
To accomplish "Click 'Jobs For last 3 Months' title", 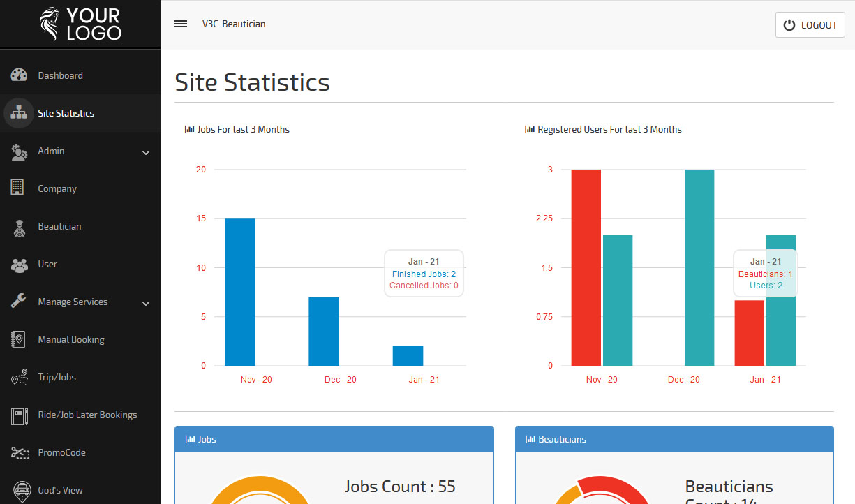I will (243, 129).
